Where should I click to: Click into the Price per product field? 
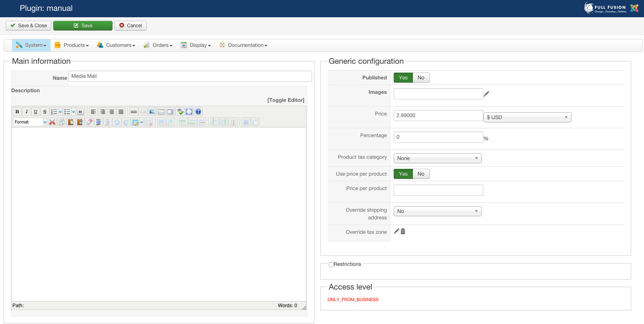click(439, 190)
